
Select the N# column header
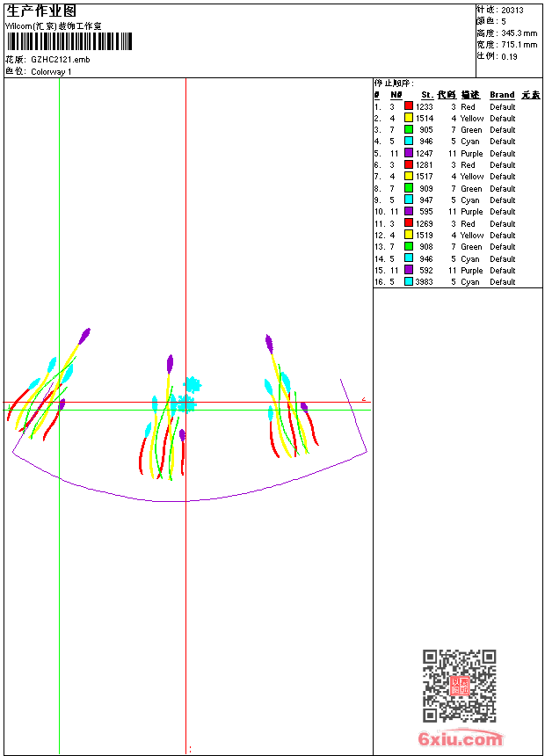[396, 95]
